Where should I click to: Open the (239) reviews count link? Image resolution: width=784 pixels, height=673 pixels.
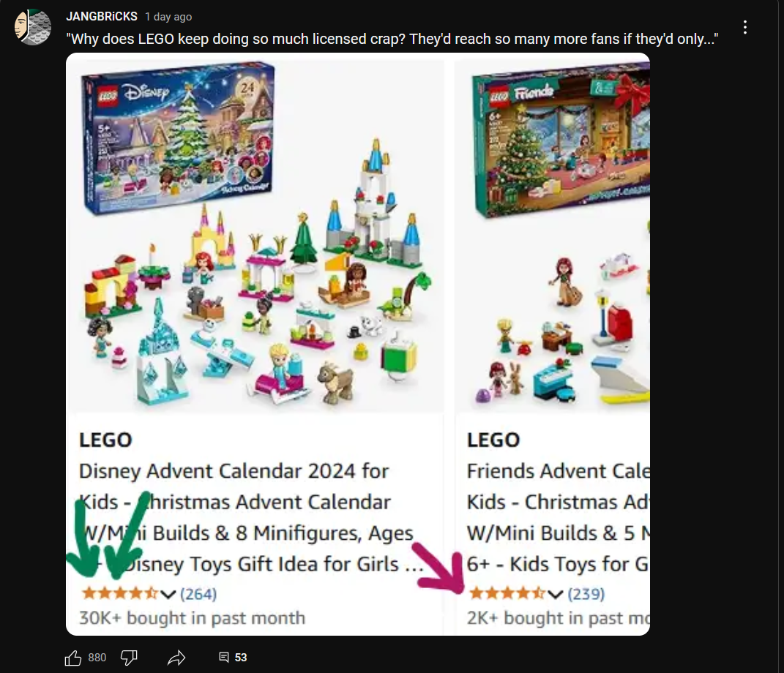(586, 594)
